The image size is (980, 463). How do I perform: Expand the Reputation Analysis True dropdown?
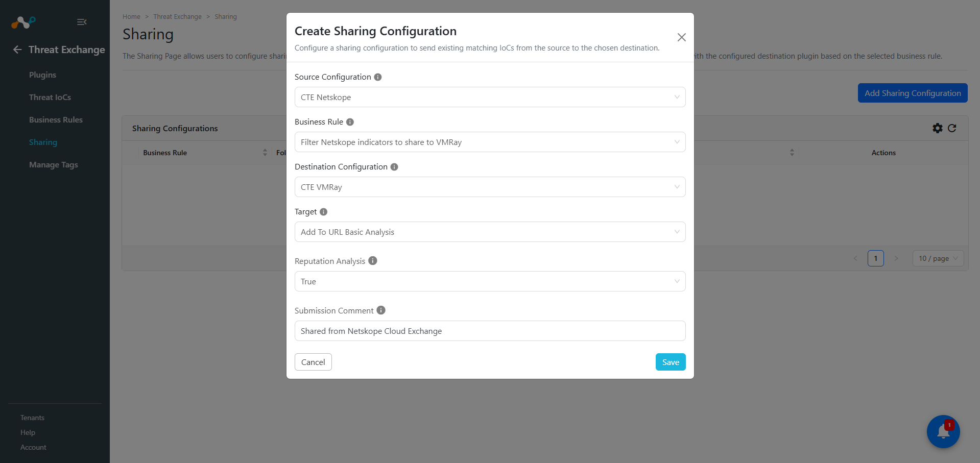[x=490, y=281]
